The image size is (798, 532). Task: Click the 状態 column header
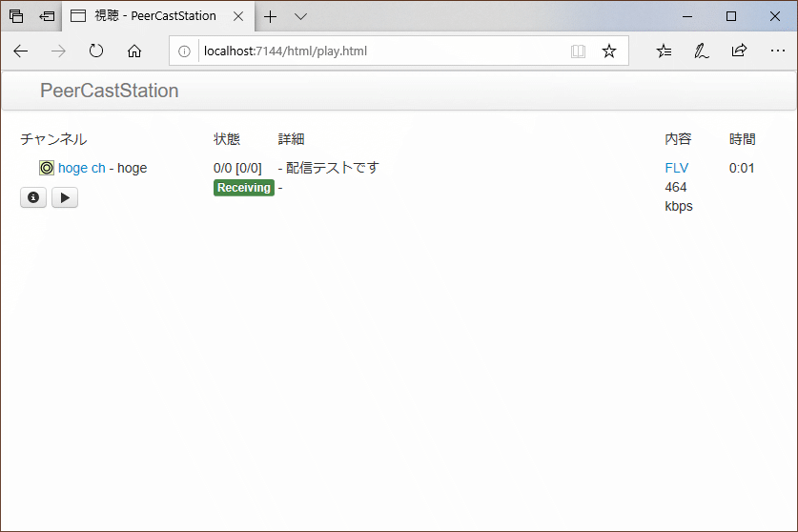pyautogui.click(x=227, y=139)
